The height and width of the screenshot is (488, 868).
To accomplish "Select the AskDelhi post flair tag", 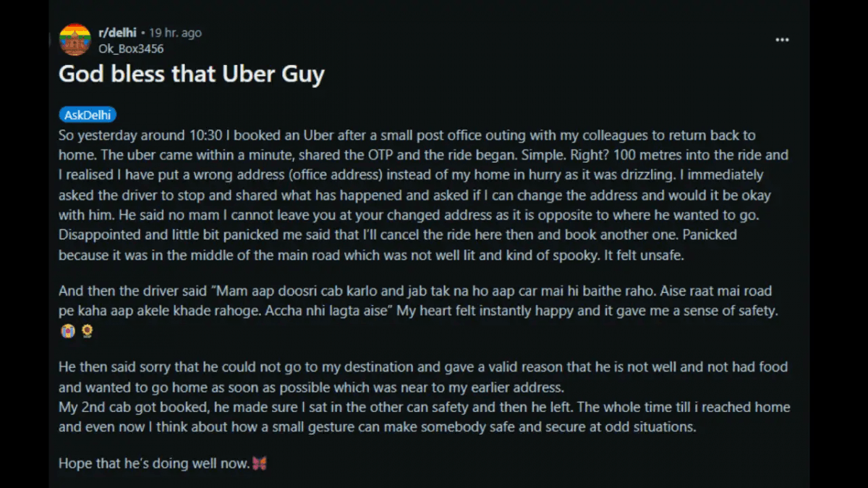I will [x=87, y=115].
